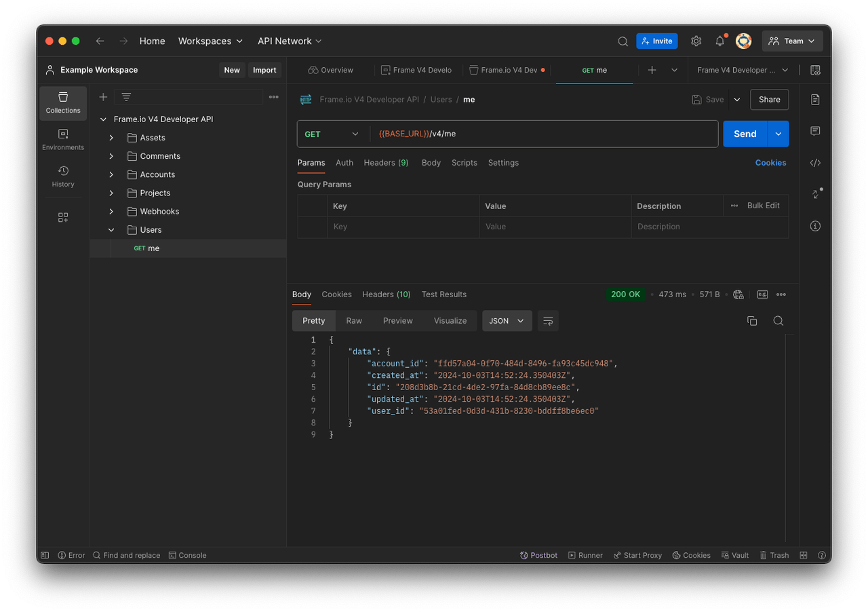Open the info icon in right sidebar
868x612 pixels.
click(x=815, y=226)
